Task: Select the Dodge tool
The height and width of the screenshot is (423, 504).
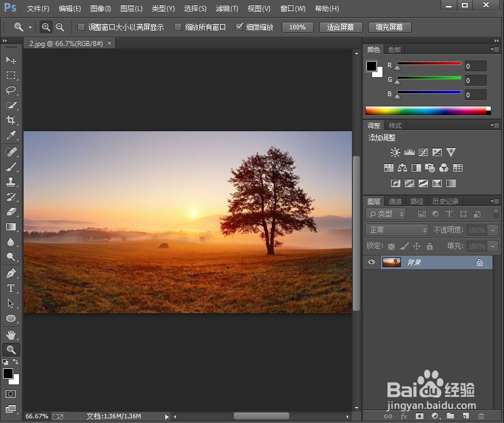Action: tap(11, 257)
